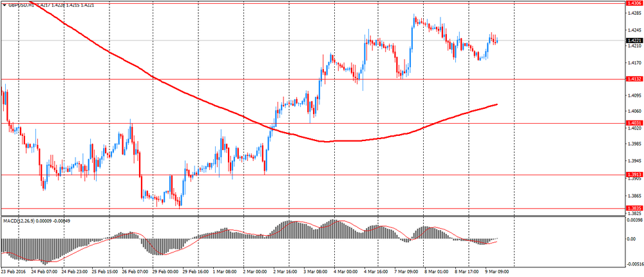Click the 29 Feb 16:00 time label

pyautogui.click(x=196, y=272)
